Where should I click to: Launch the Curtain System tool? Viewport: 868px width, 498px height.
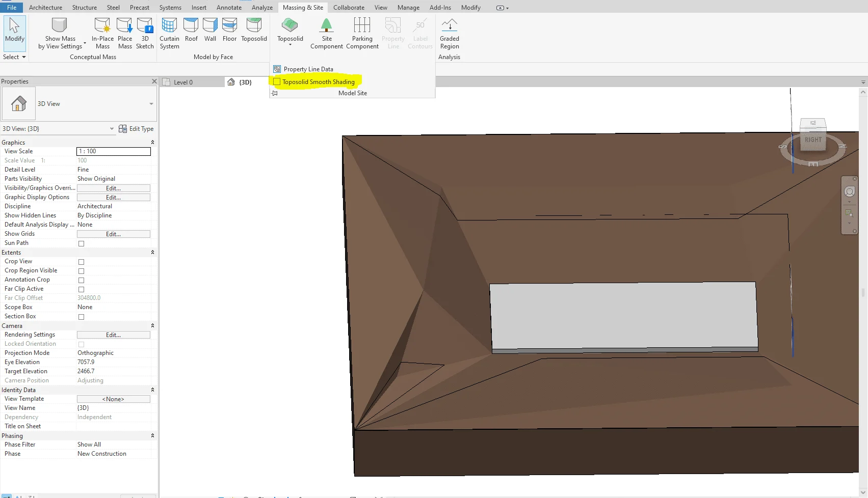tap(169, 32)
